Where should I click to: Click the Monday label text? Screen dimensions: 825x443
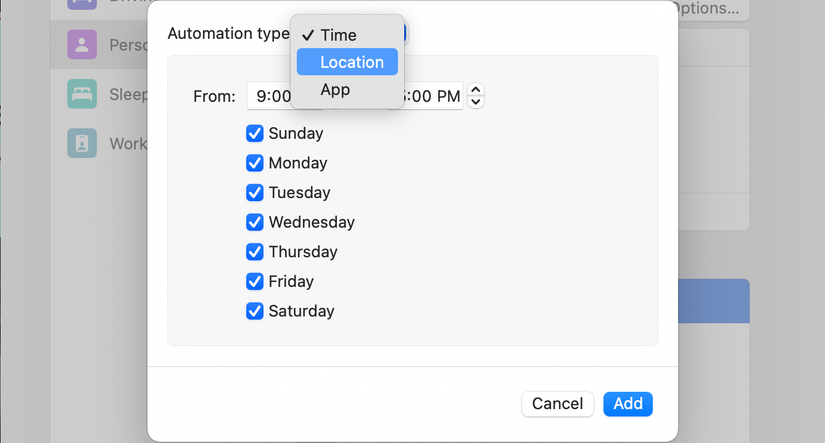(298, 163)
